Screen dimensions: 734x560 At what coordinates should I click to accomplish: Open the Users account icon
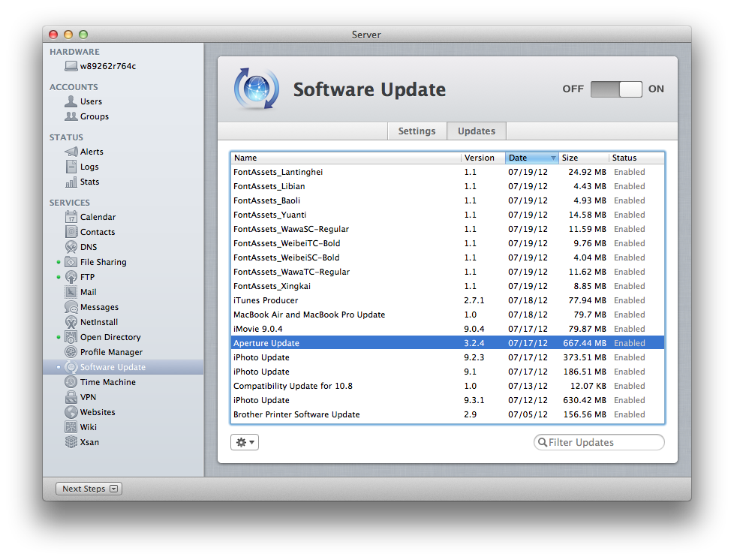(71, 101)
